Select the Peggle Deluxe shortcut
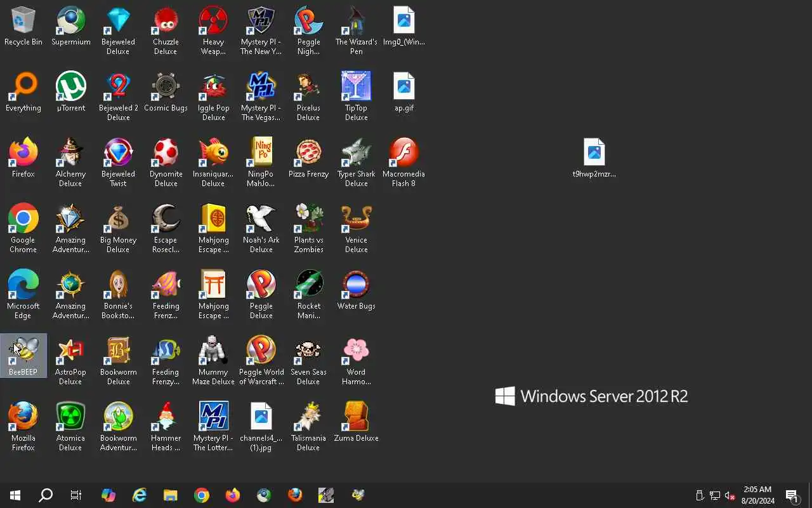 coord(261,295)
